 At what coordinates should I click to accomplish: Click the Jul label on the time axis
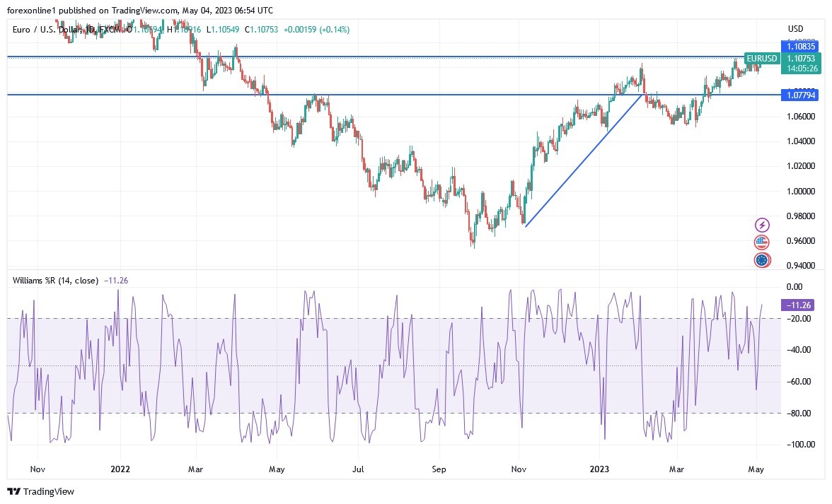click(358, 469)
